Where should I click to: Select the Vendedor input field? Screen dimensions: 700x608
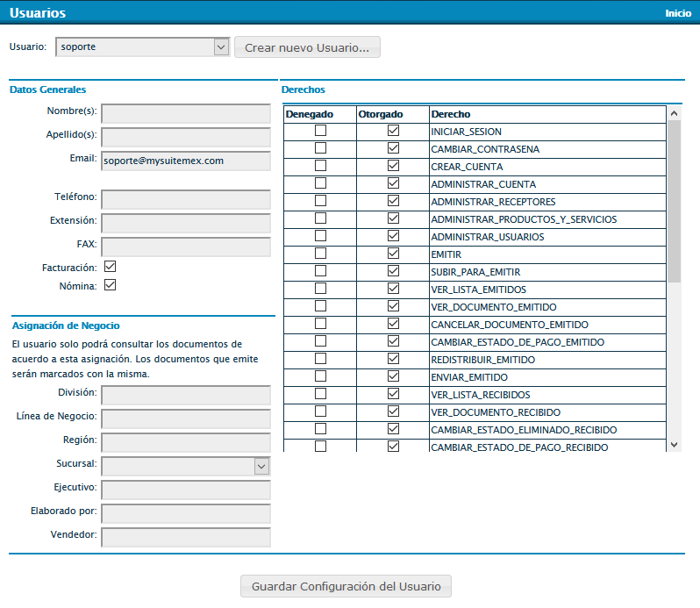point(186,536)
